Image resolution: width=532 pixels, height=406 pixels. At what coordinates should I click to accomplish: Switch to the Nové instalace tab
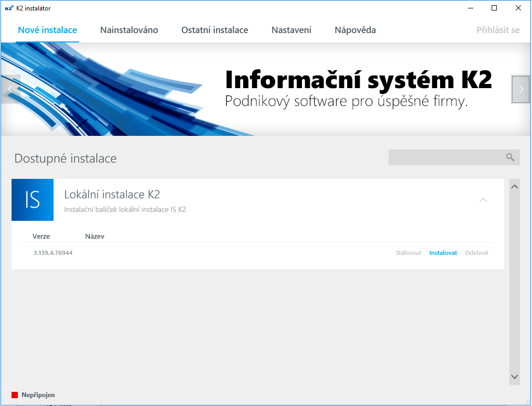point(47,30)
